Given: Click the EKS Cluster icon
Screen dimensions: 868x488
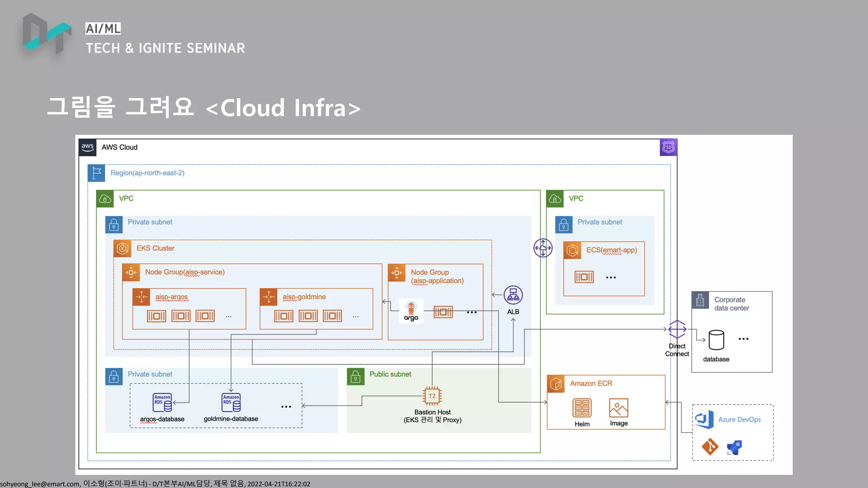Looking at the screenshot, I should [x=122, y=249].
